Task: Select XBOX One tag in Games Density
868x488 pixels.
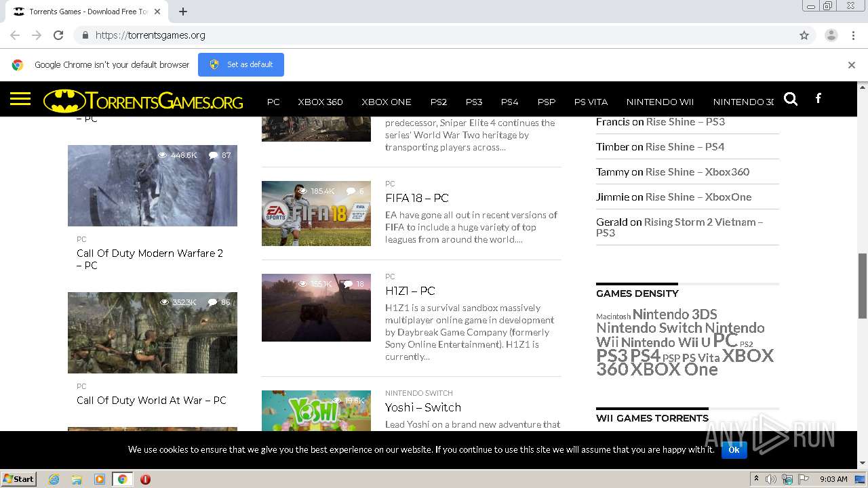Action: pos(674,369)
